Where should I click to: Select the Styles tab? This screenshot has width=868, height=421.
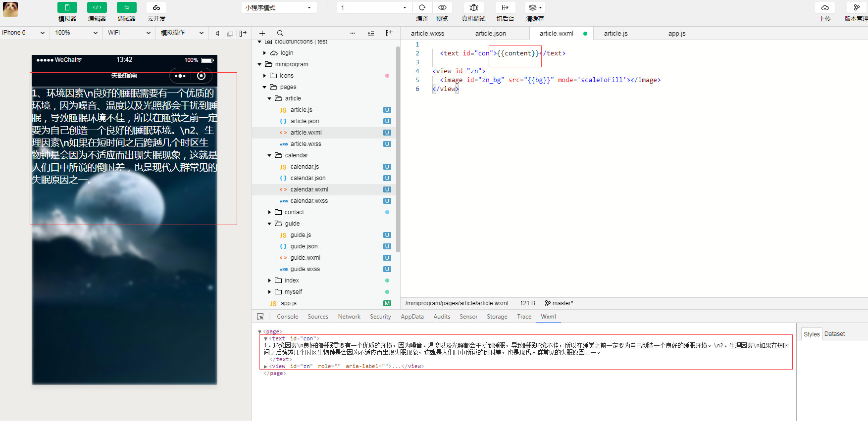(x=811, y=334)
